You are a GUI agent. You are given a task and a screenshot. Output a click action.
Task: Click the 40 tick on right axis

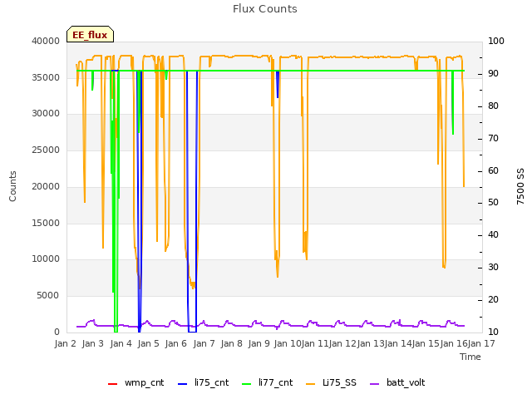coord(493,234)
